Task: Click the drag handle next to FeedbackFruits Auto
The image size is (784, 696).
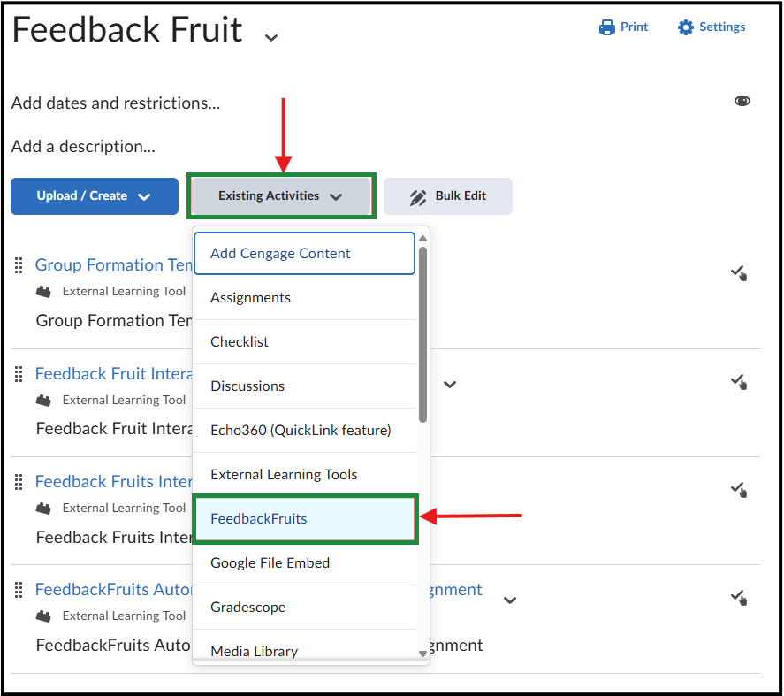Action: click(18, 590)
